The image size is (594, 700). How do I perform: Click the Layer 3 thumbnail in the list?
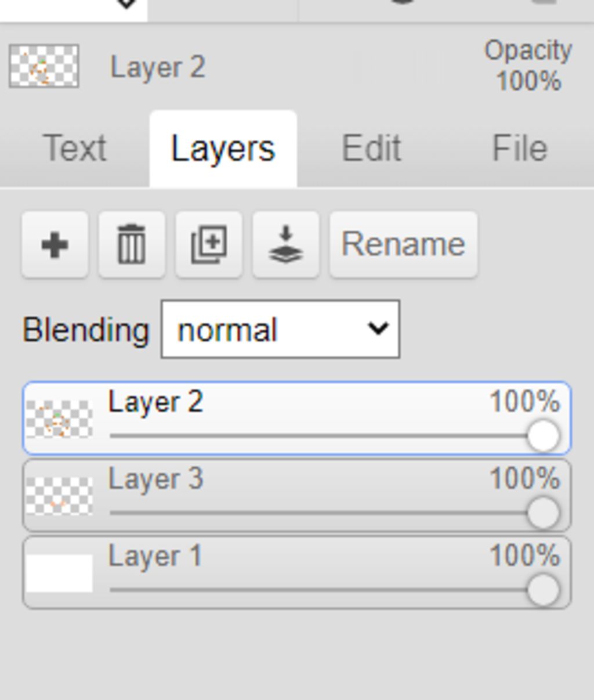[59, 496]
